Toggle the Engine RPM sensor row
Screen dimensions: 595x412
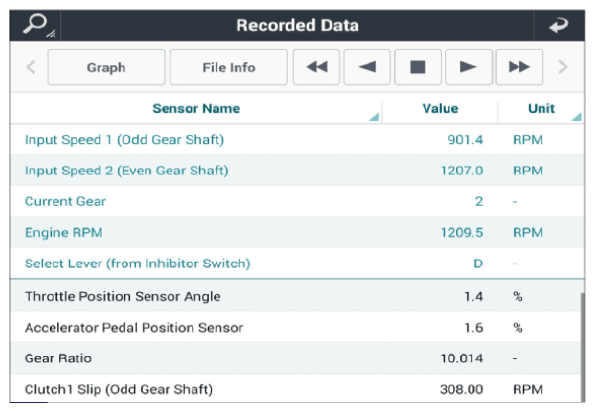297,232
